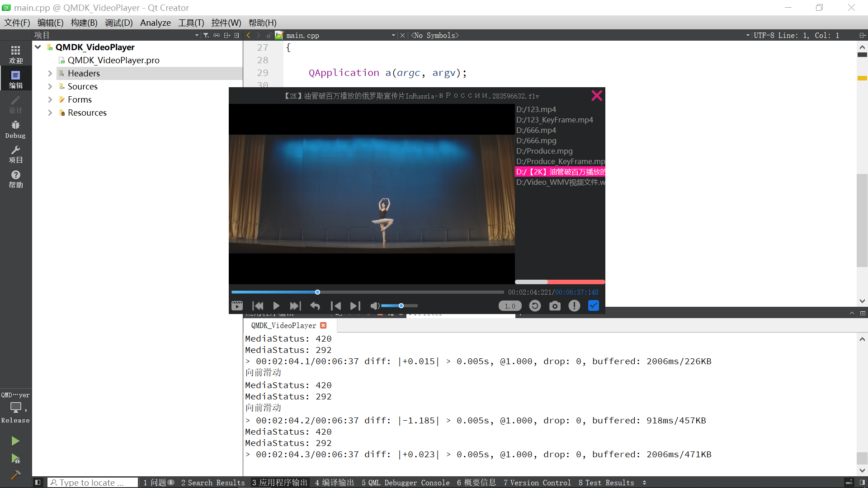Click the 1.0 playback speed button

click(x=510, y=306)
